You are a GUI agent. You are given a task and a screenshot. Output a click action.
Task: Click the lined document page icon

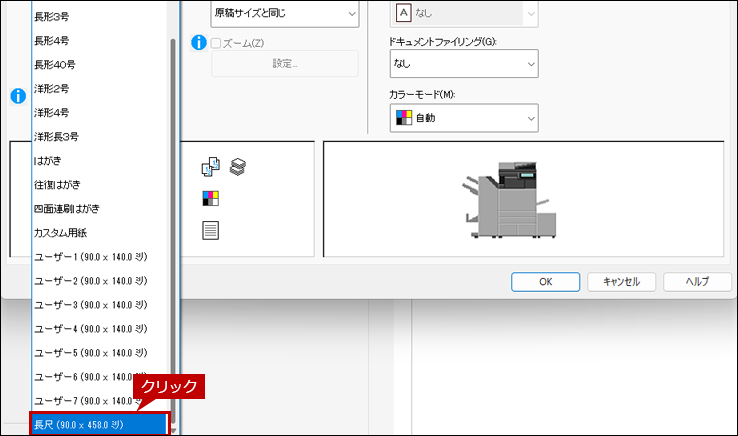210,230
